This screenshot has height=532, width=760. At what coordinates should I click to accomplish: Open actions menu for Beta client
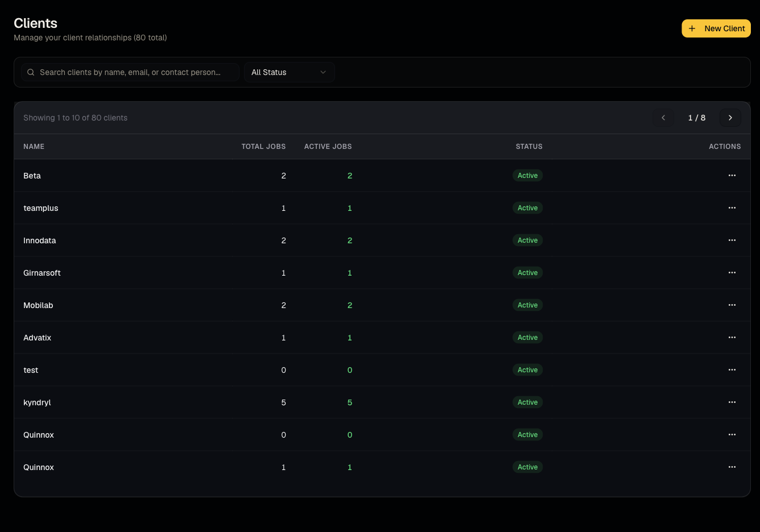coord(732,176)
